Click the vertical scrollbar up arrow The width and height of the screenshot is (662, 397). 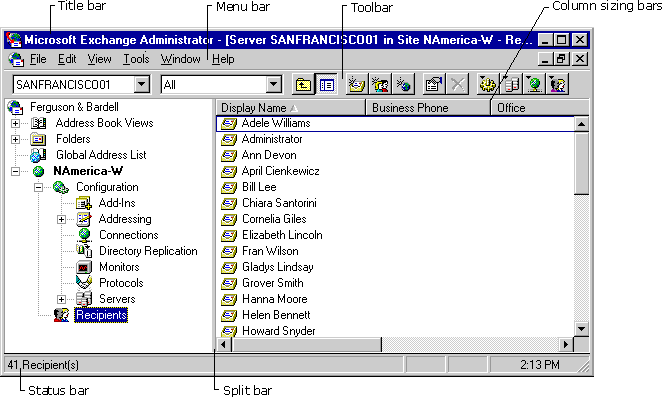[582, 124]
